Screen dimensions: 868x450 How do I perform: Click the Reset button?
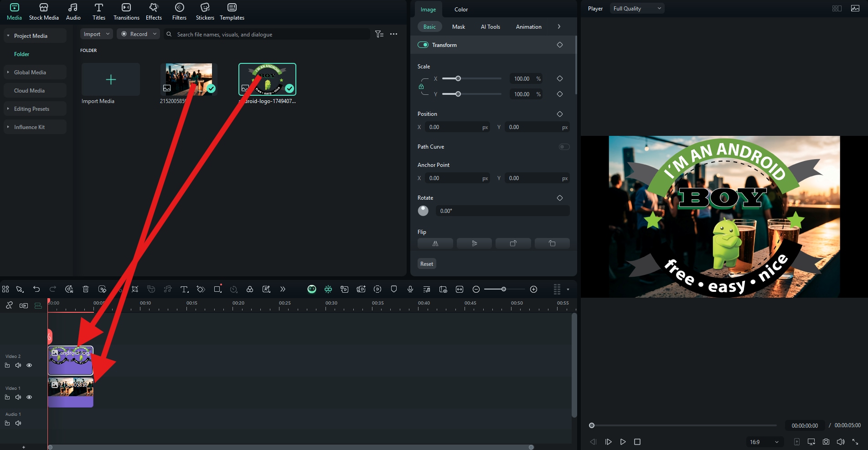tap(427, 264)
